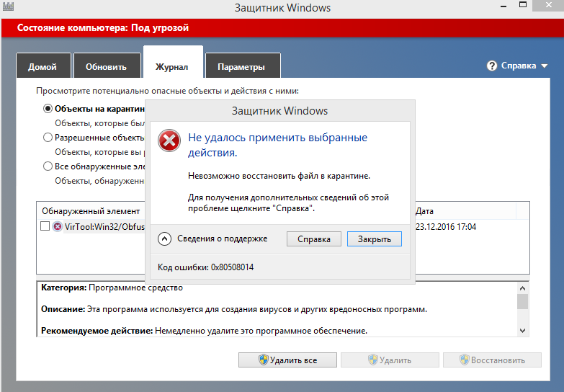
Task: Click the description pane scrollbar thumb
Action: click(x=523, y=302)
